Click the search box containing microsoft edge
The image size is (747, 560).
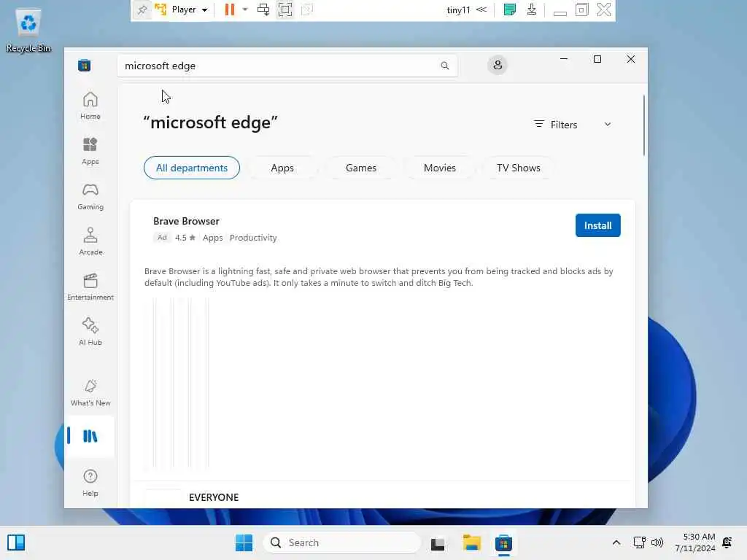point(287,66)
